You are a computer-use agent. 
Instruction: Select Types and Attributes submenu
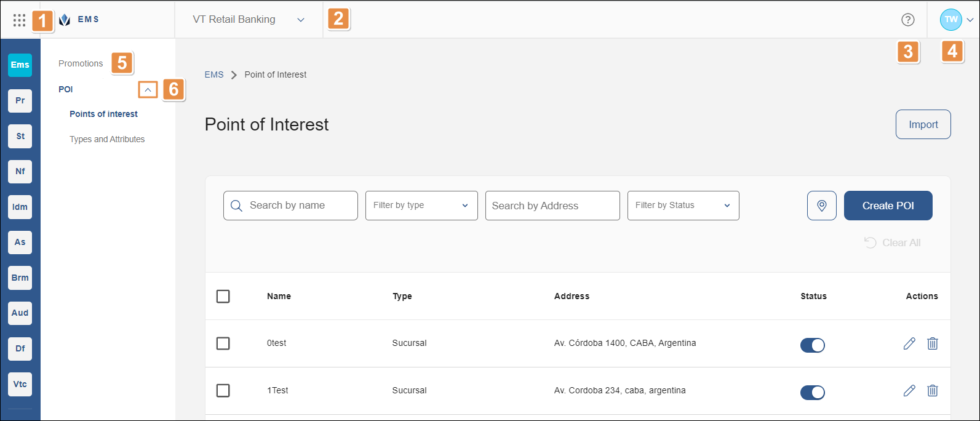coord(107,139)
